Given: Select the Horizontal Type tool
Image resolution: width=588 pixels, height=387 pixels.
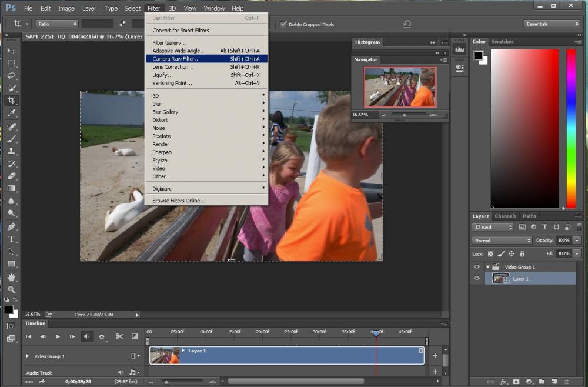Looking at the screenshot, I should (x=11, y=239).
